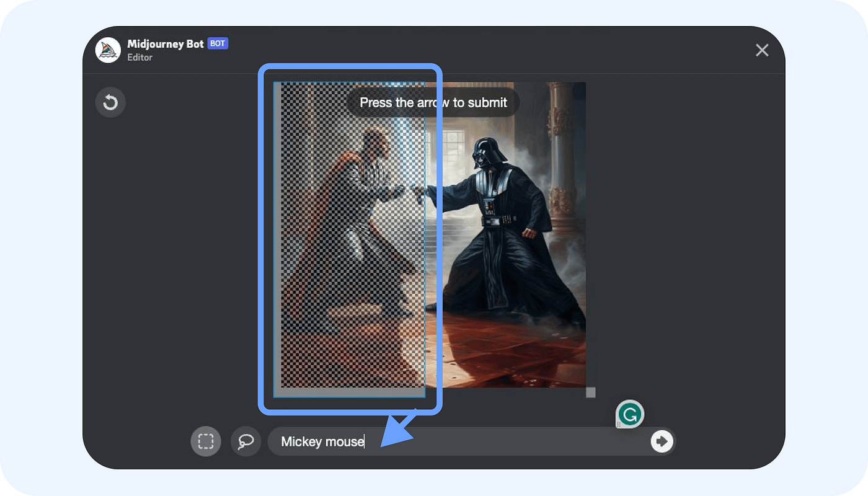Click the Editor subtitle text
Image resolution: width=868 pixels, height=496 pixels.
tap(139, 57)
